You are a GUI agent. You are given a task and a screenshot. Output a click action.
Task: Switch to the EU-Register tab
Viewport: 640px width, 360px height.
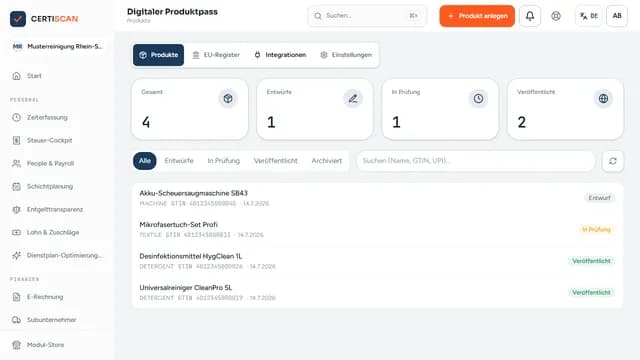click(x=216, y=55)
